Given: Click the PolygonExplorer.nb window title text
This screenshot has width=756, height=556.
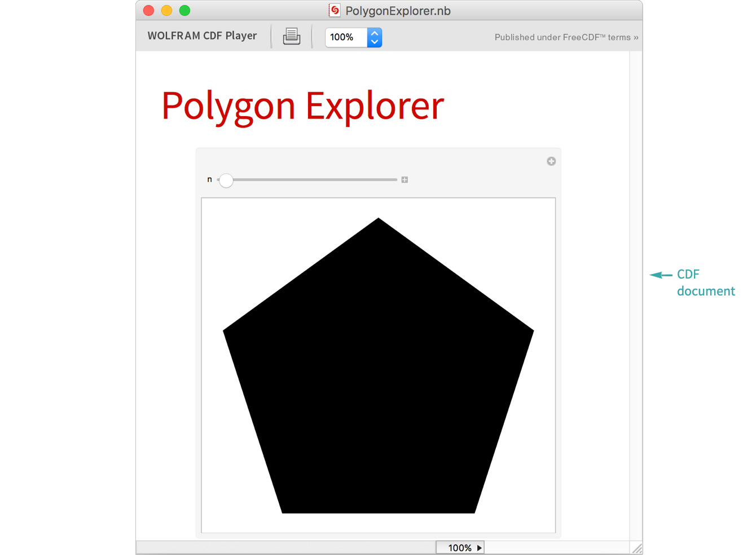Looking at the screenshot, I should click(398, 11).
